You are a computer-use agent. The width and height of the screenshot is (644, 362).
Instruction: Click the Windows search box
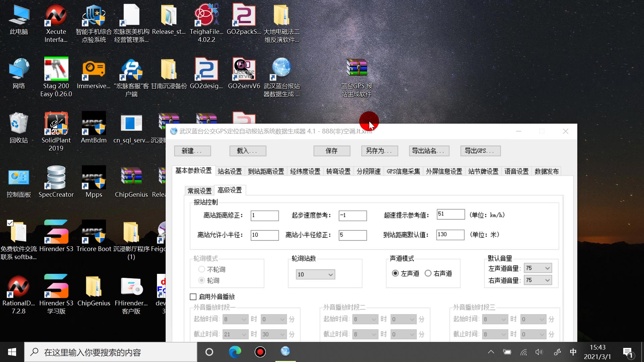click(x=111, y=352)
